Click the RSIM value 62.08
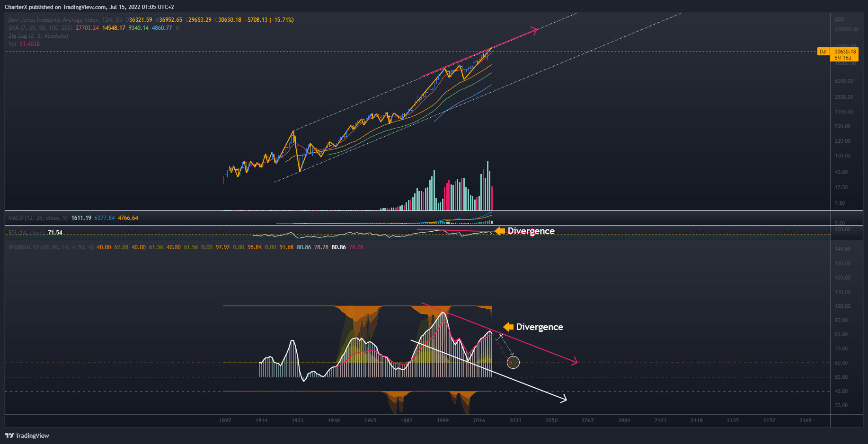Screen dimensions: 868x444 click(121, 247)
